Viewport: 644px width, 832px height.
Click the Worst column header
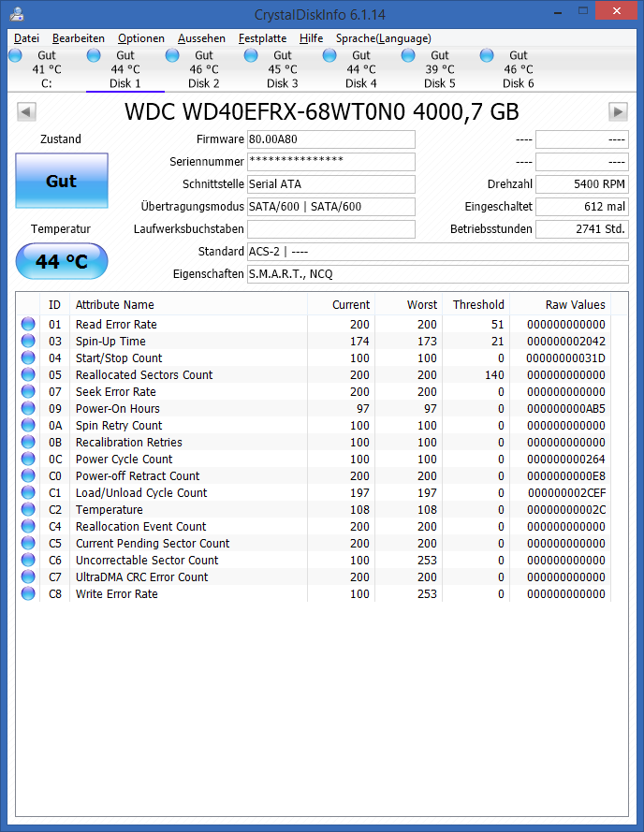[409, 304]
